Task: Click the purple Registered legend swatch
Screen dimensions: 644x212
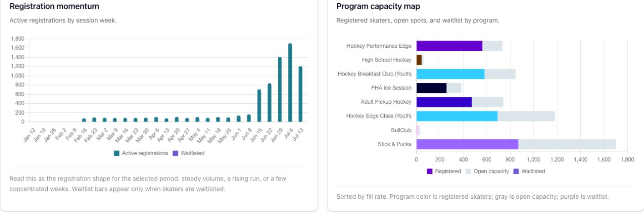Action: pos(430,172)
